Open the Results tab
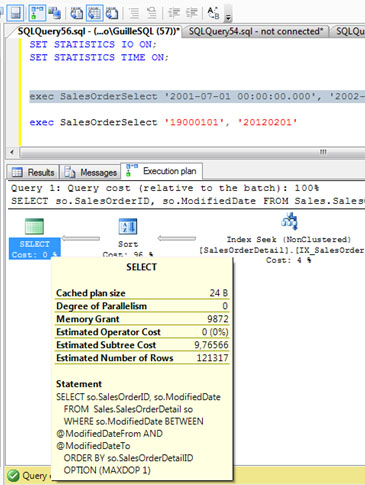365x485 pixels. point(33,172)
